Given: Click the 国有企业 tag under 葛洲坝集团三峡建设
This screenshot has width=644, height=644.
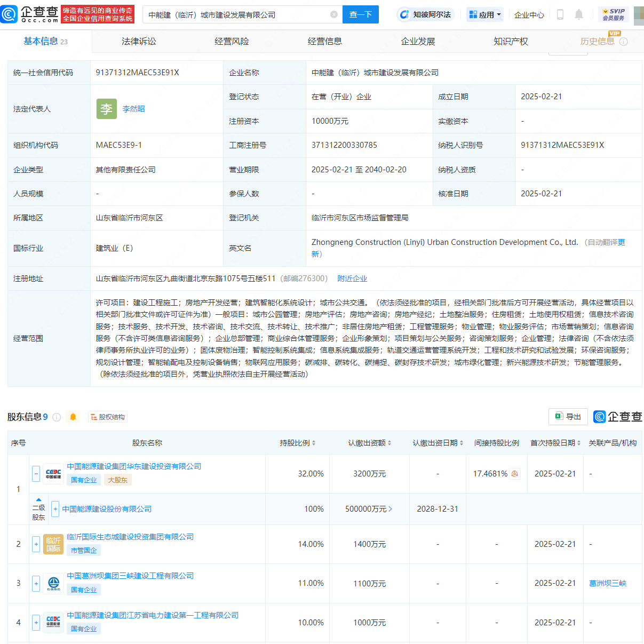Looking at the screenshot, I should click(84, 590).
